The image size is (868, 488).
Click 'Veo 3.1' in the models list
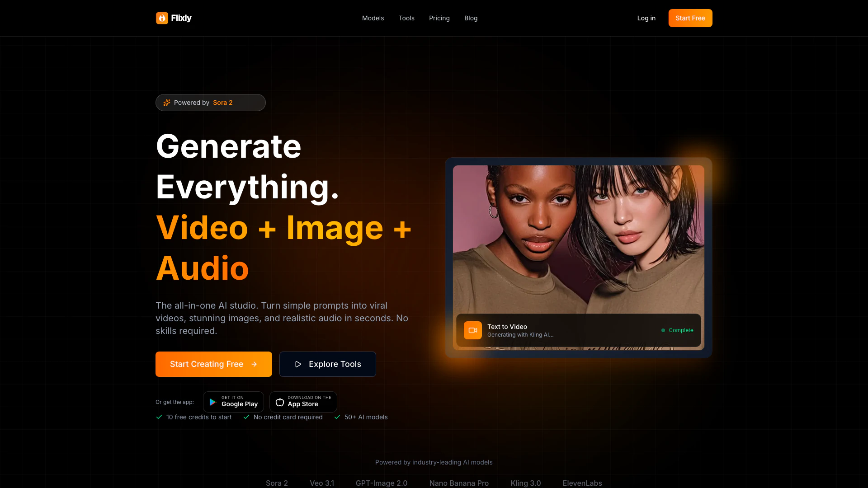coord(322,483)
